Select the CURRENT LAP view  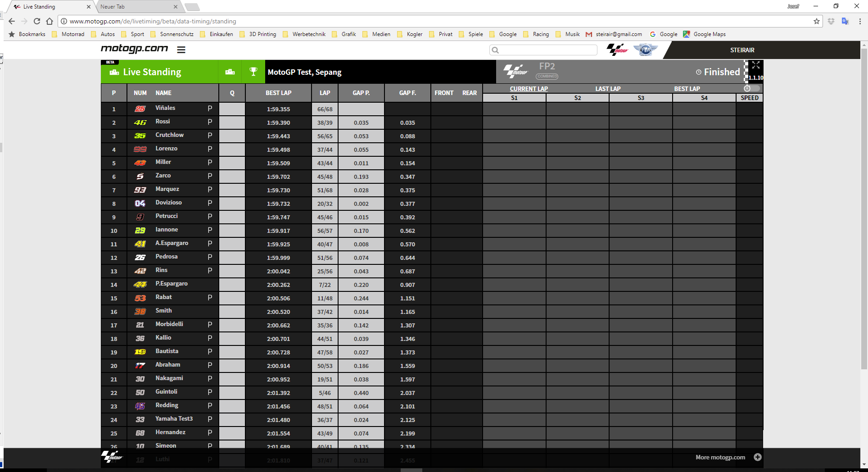[529, 89]
